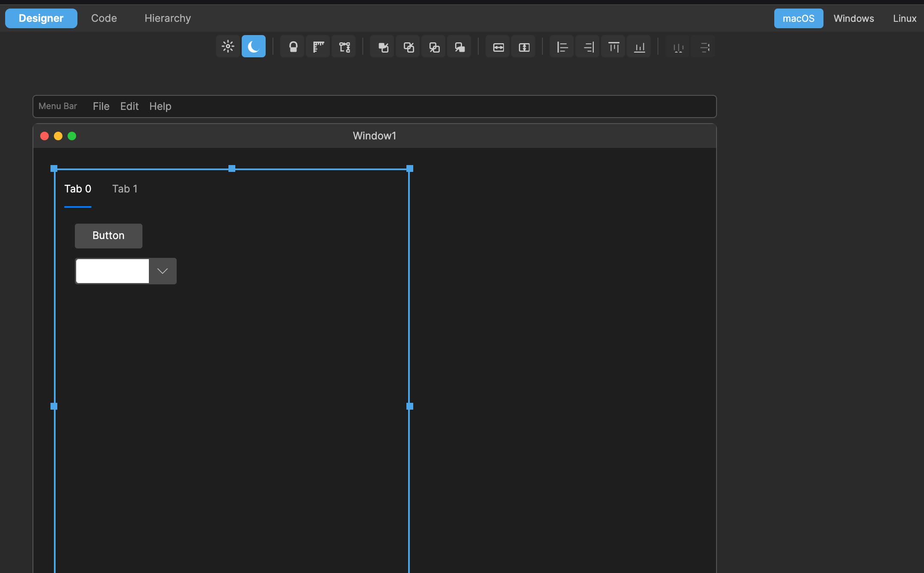924x573 pixels.
Task: Select Linux platform preview
Action: click(904, 18)
